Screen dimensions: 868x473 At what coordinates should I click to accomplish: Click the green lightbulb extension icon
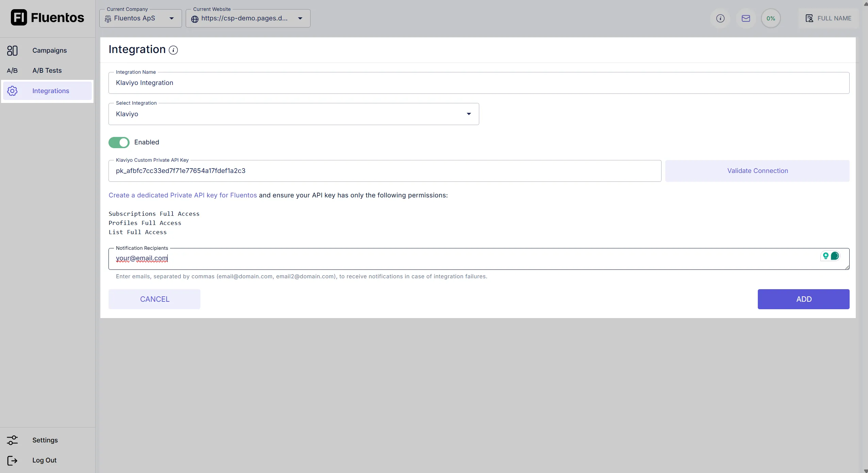tap(825, 256)
